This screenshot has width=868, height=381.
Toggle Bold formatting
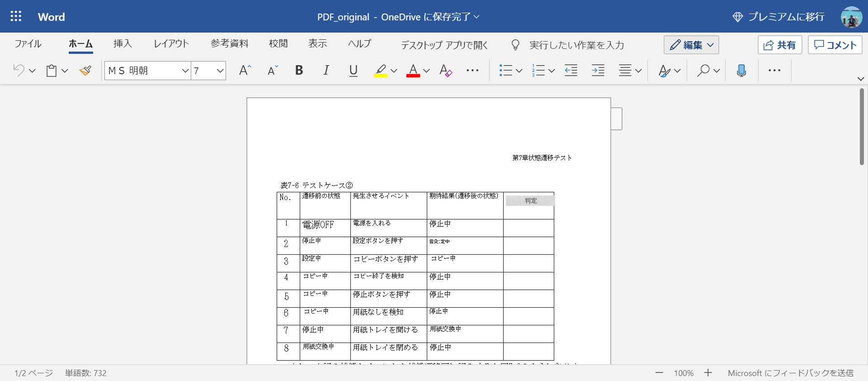[299, 70]
